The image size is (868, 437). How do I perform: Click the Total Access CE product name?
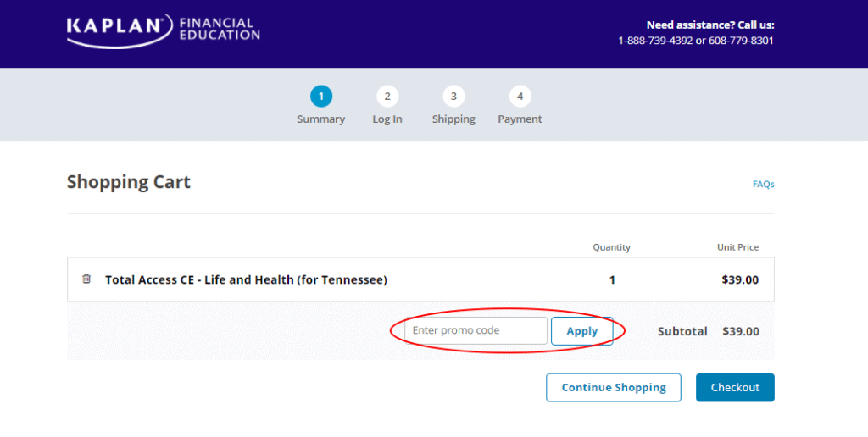(246, 279)
